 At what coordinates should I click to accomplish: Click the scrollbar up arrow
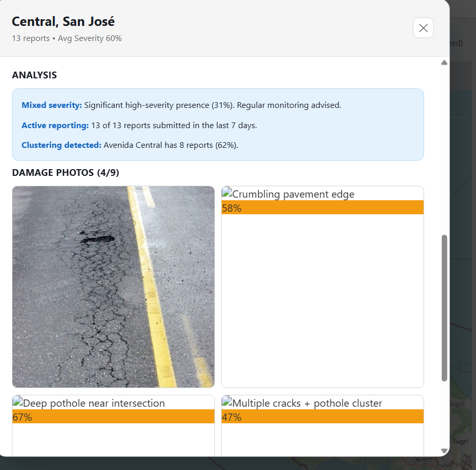click(444, 62)
